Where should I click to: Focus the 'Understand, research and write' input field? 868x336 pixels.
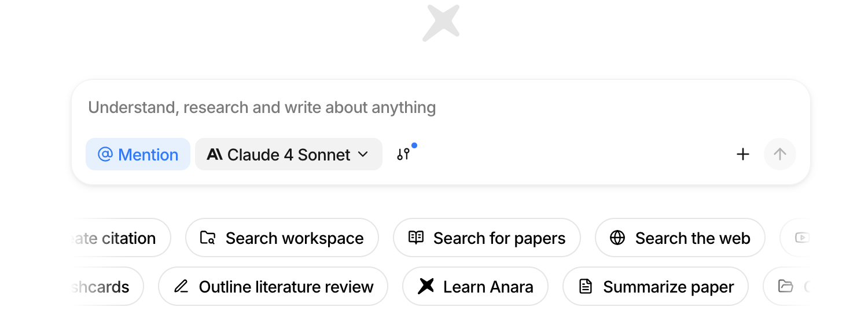[440, 108]
